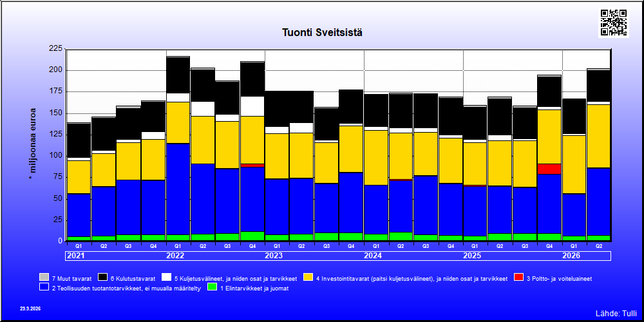Viewport: 644px width, 322px height.
Task: Click the y-axis value 75
Action: coord(57,177)
